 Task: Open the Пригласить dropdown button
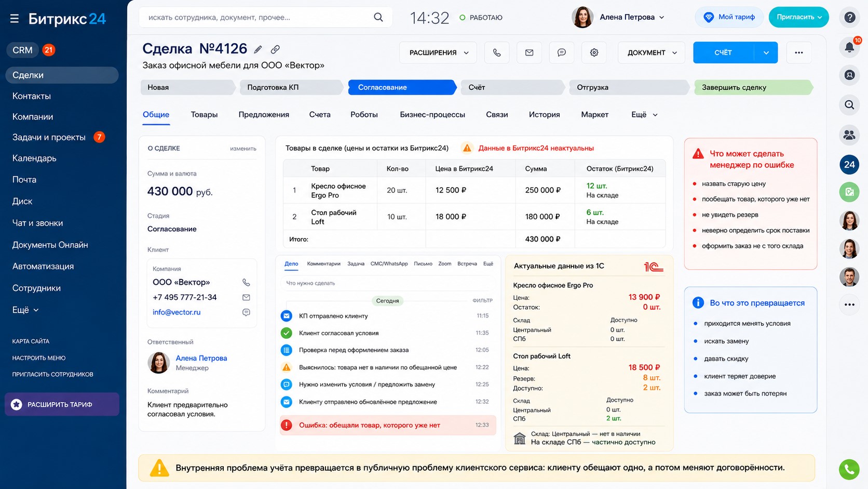tap(798, 17)
